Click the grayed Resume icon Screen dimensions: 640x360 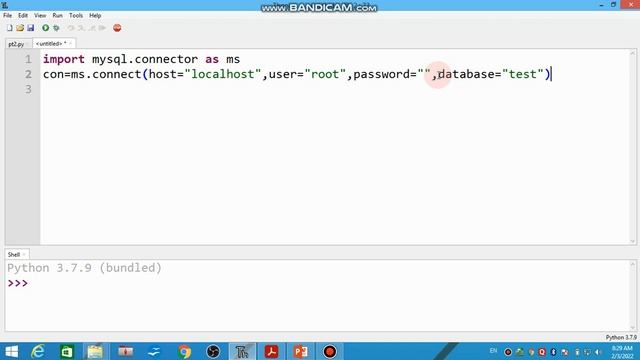(102, 28)
